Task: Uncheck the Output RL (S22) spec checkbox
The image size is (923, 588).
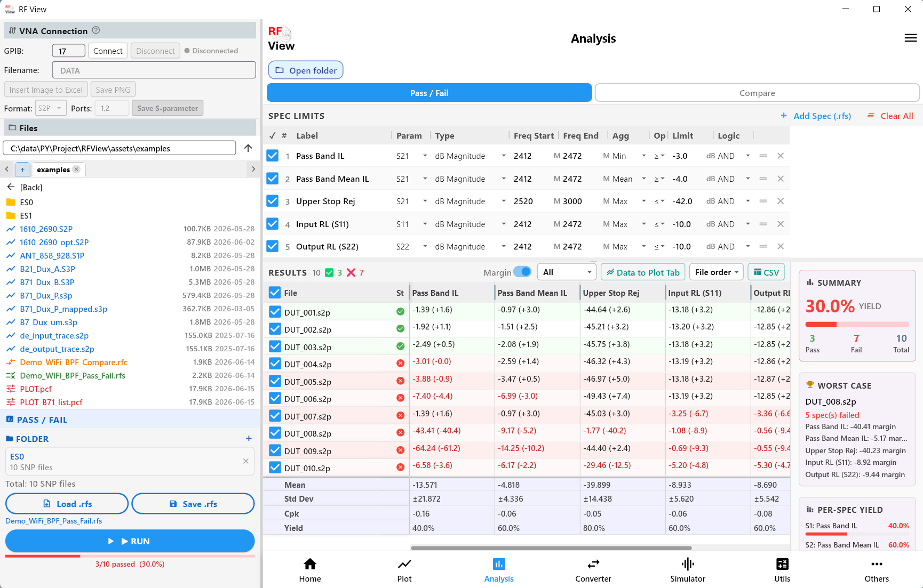Action: click(x=273, y=246)
